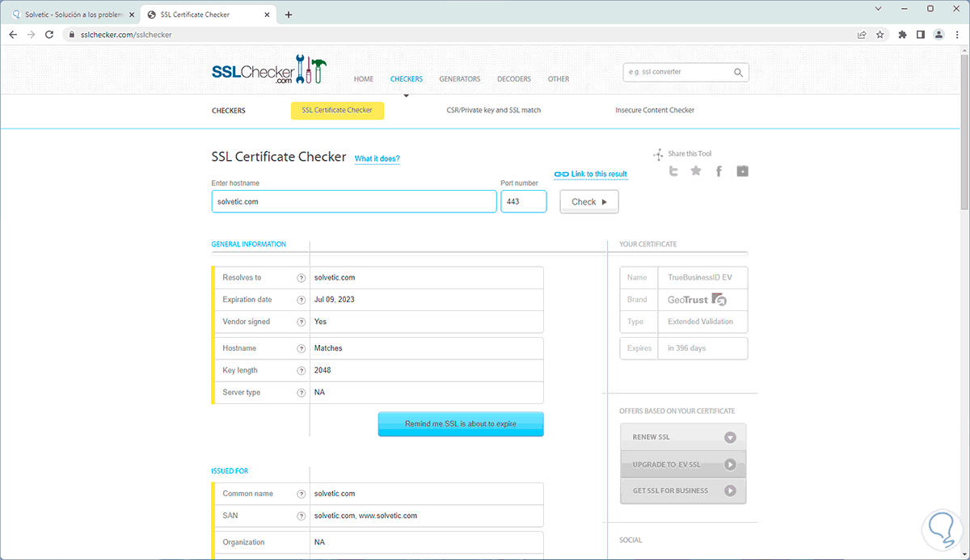This screenshot has height=560, width=970.
Task: Open the OTHER menu item
Action: tap(559, 79)
